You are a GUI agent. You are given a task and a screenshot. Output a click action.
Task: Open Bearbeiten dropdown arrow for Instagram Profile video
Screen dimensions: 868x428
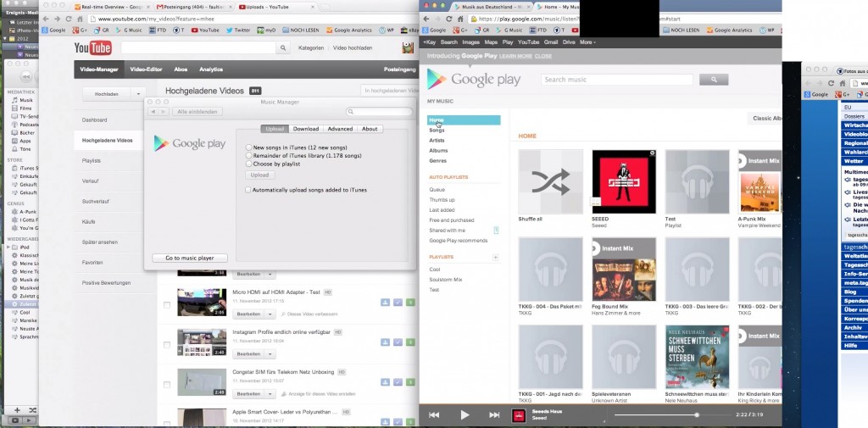270,353
